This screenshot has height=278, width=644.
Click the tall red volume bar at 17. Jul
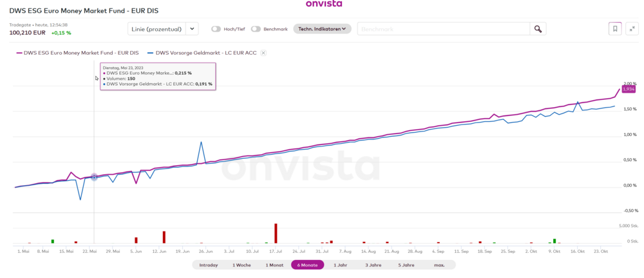276,233
